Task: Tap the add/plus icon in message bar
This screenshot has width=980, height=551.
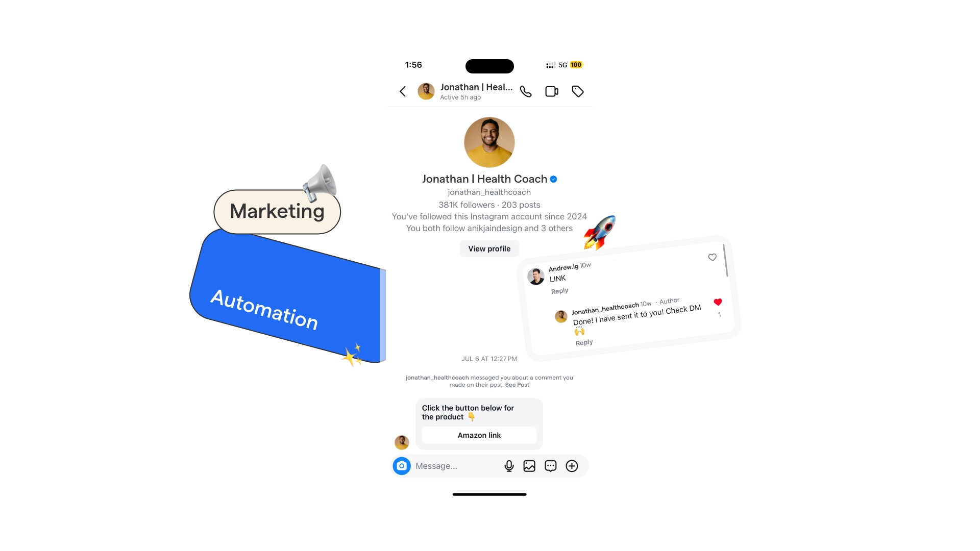Action: (x=572, y=466)
